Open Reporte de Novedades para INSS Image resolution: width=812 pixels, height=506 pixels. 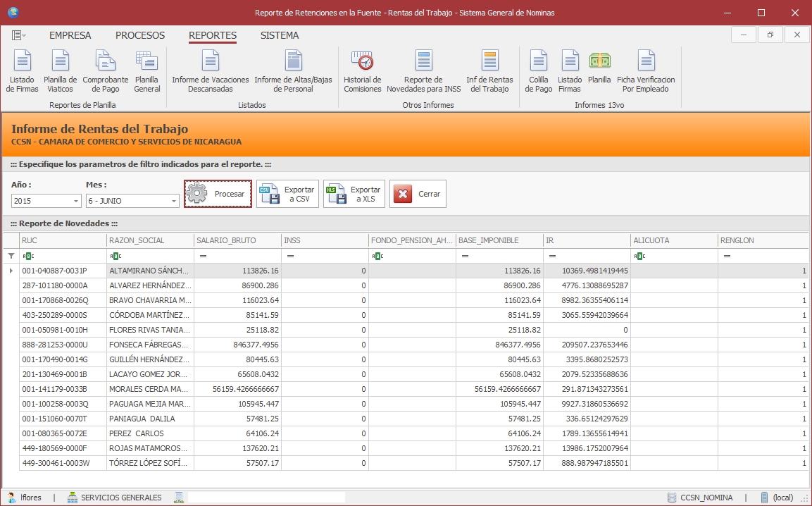click(x=424, y=72)
